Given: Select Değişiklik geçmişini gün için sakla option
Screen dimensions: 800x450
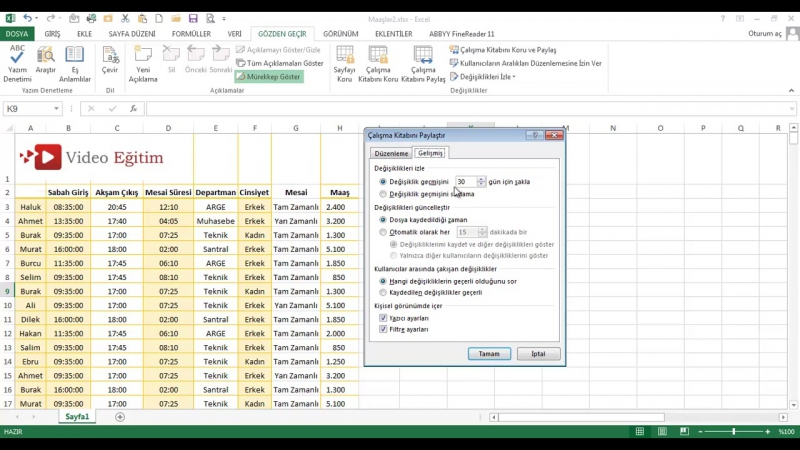Looking at the screenshot, I should coord(383,182).
